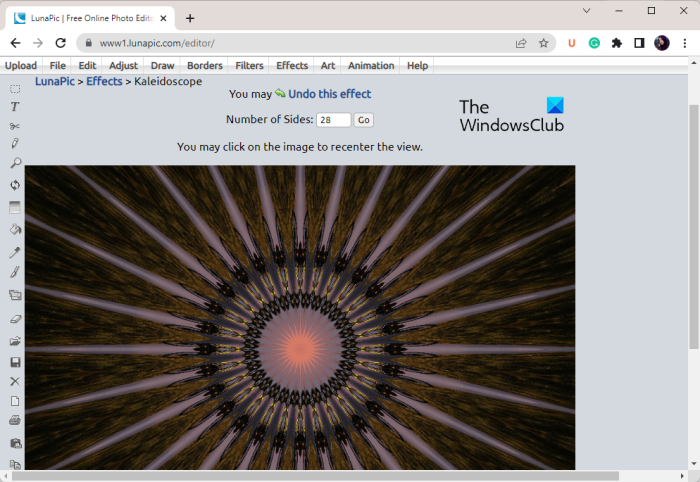
Task: Open the Edit menu
Action: 87,66
